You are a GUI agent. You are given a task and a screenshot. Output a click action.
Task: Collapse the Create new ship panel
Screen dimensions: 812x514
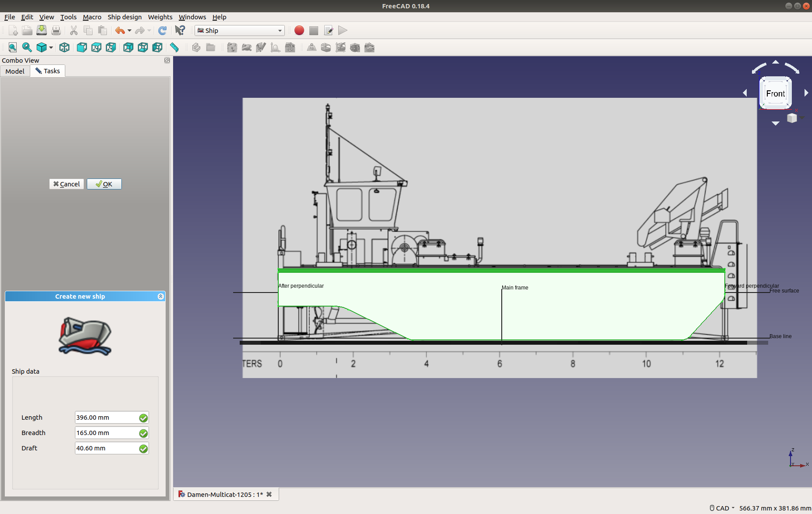[x=160, y=296]
